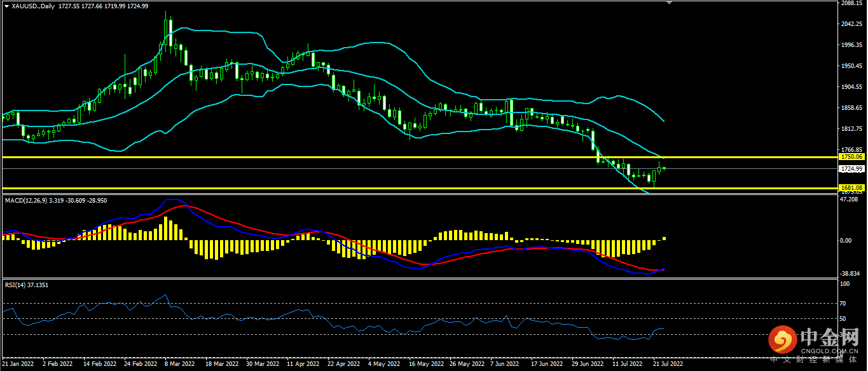Viewport: 868px width, 371px height.
Task: Open the triangle menu beside XAUUSD.,Daily
Action: click(6, 6)
